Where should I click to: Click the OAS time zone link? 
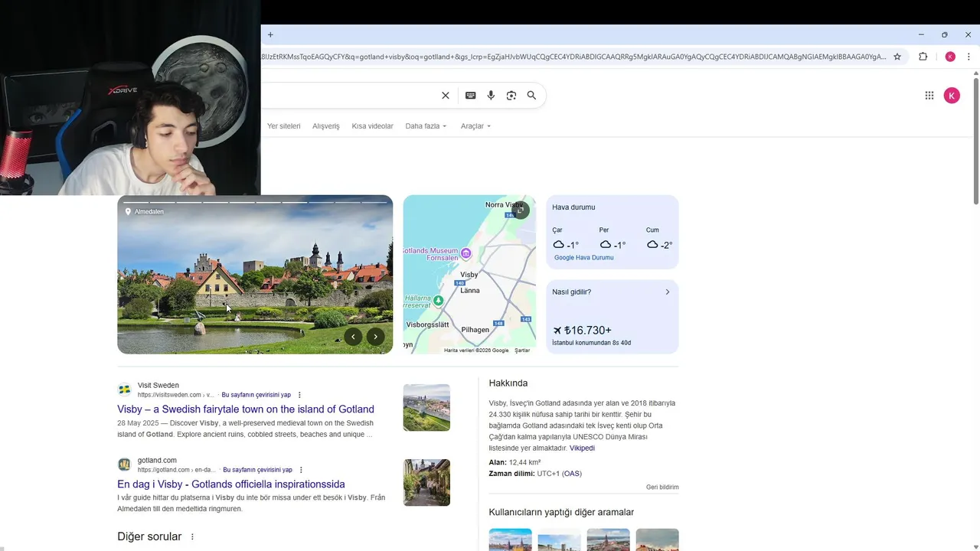(x=572, y=474)
